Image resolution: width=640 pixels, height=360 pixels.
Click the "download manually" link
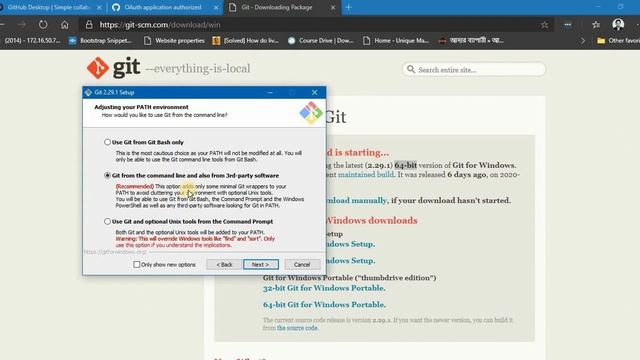coord(356,200)
